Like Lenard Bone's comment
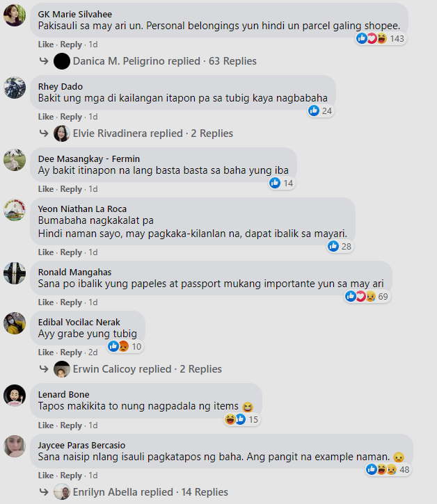 pyautogui.click(x=46, y=425)
